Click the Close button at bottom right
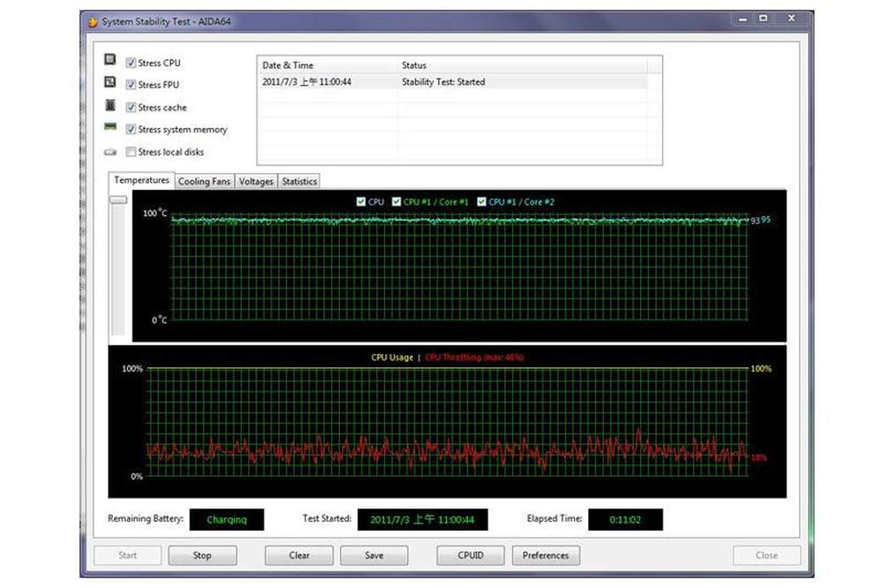This screenshot has height=588, width=883. 766,555
